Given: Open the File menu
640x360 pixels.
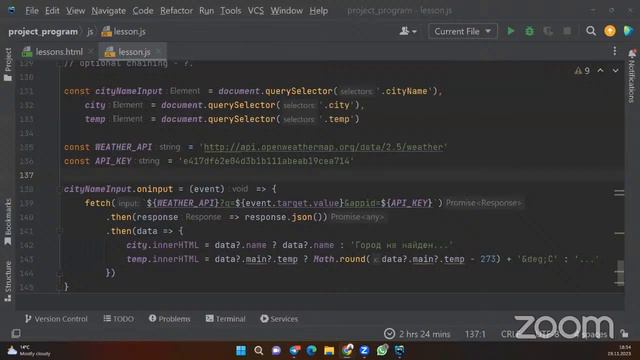Looking at the screenshot, I should pos(32,11).
